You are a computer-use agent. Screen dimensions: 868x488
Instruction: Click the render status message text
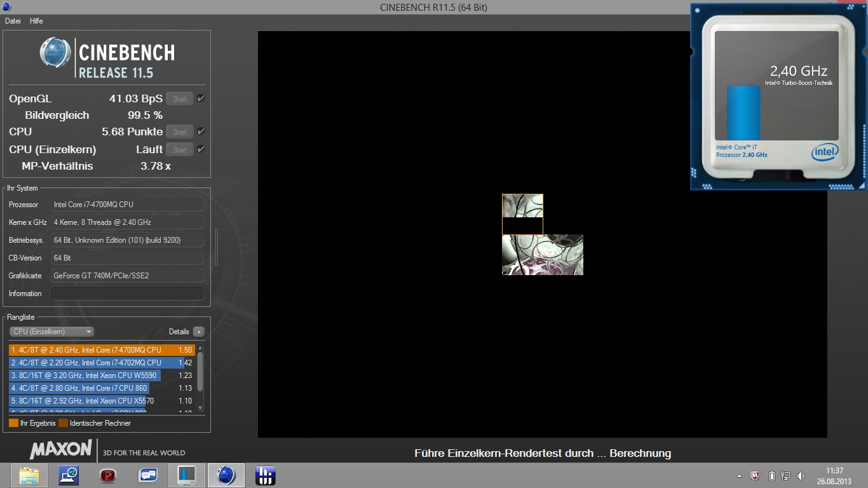[543, 453]
